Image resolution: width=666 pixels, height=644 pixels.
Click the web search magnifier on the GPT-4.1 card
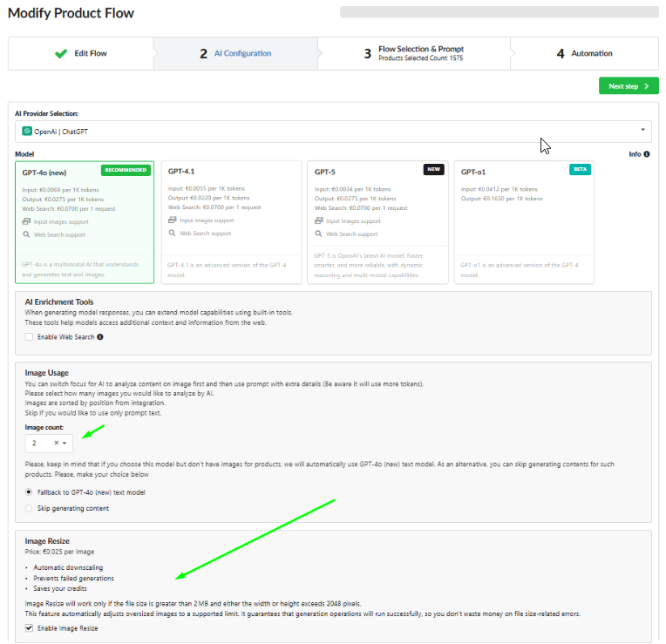[172, 233]
